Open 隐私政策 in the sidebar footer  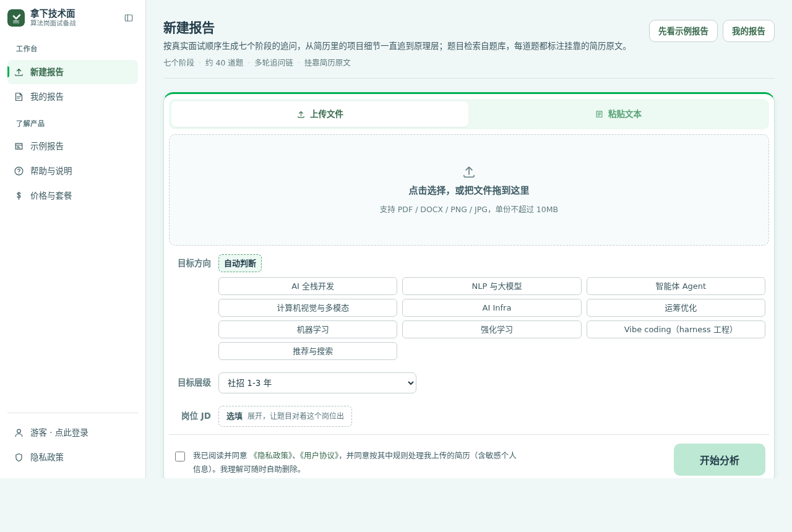click(72, 458)
